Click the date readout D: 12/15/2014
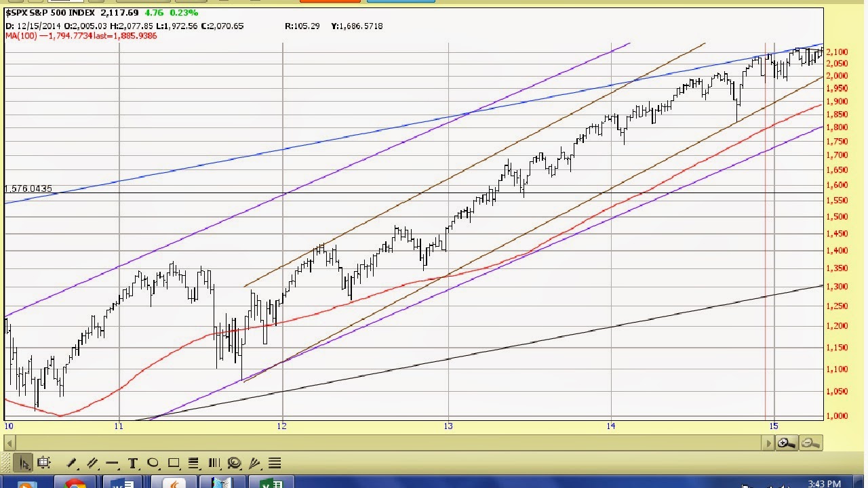The image size is (868, 488). (x=34, y=26)
